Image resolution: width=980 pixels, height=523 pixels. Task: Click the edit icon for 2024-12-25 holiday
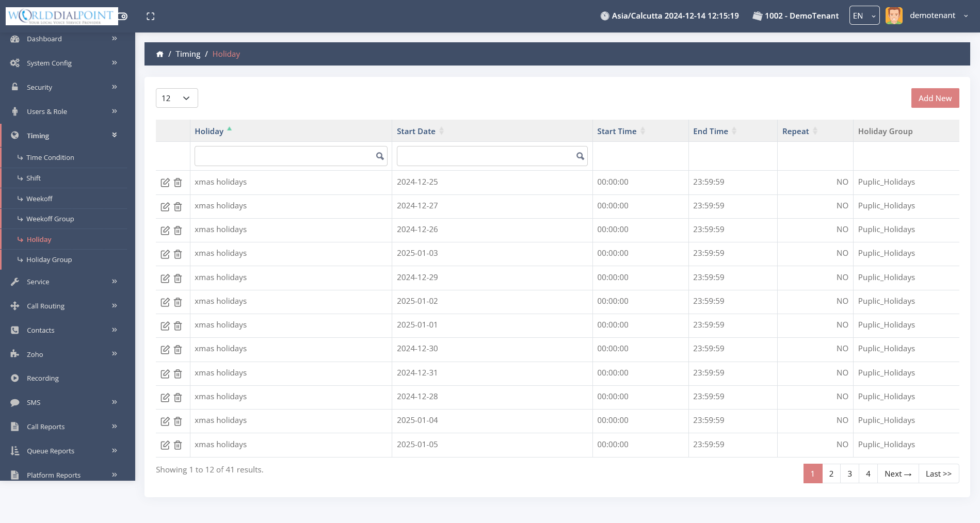pos(165,183)
